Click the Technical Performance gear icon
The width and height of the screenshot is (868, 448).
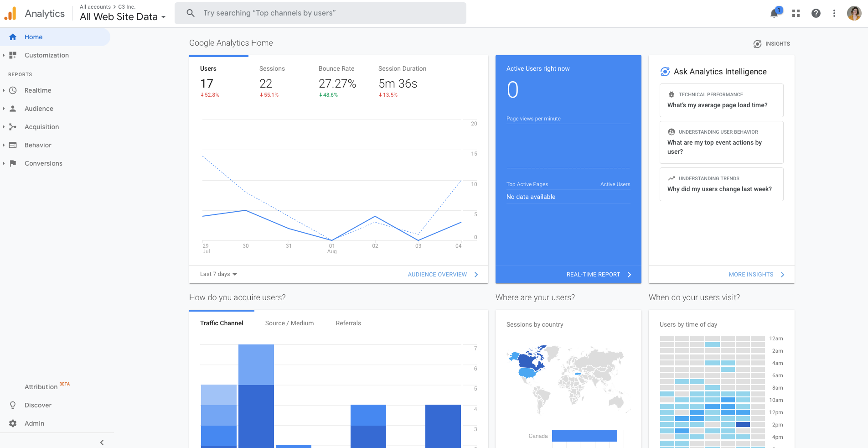coord(672,94)
